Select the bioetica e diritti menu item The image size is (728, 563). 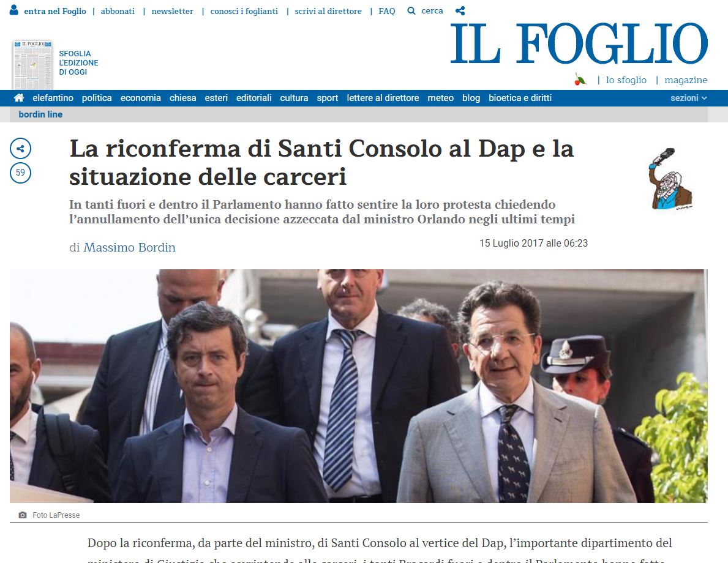(x=520, y=98)
